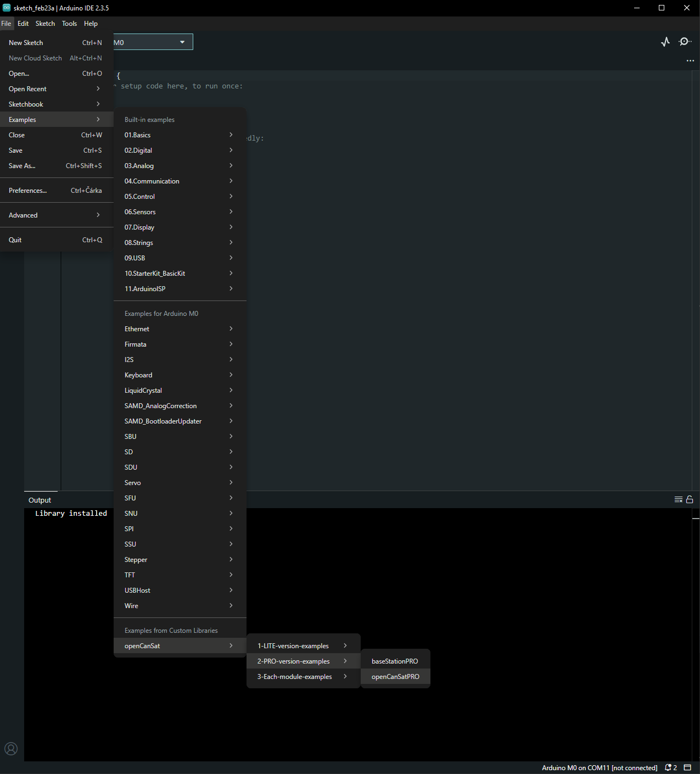Open Servo examples submenu
Screen dimensions: 700x774
(180, 483)
